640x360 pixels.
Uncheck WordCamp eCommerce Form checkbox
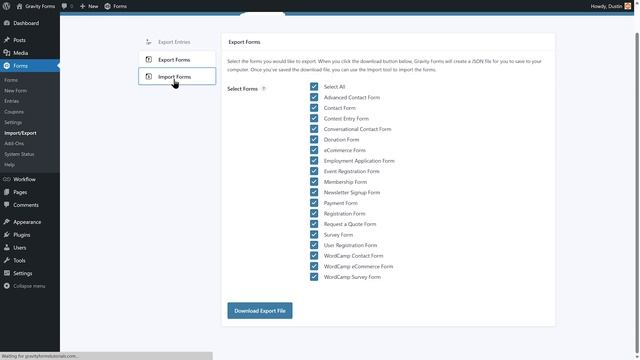[314, 266]
